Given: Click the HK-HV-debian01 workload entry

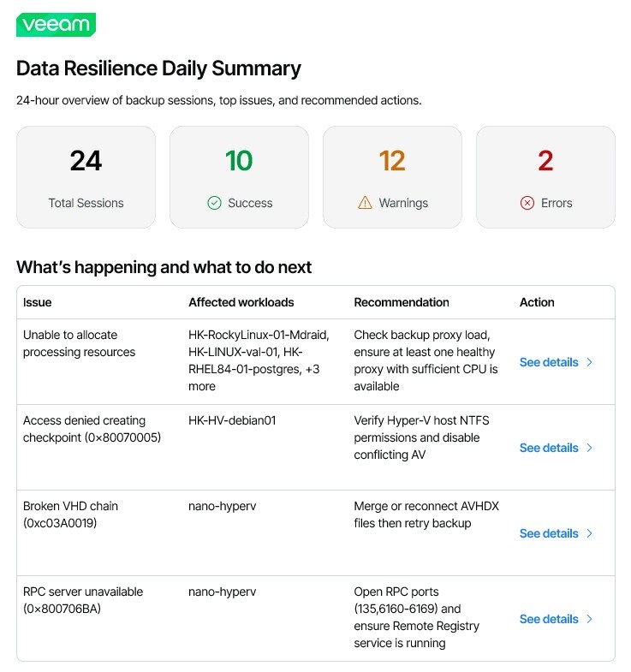Looking at the screenshot, I should click(232, 420).
